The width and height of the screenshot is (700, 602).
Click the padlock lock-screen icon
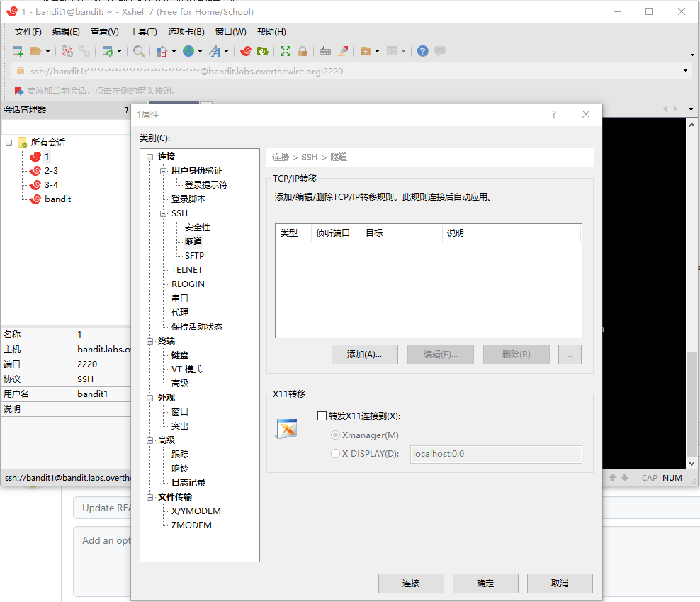[303, 51]
